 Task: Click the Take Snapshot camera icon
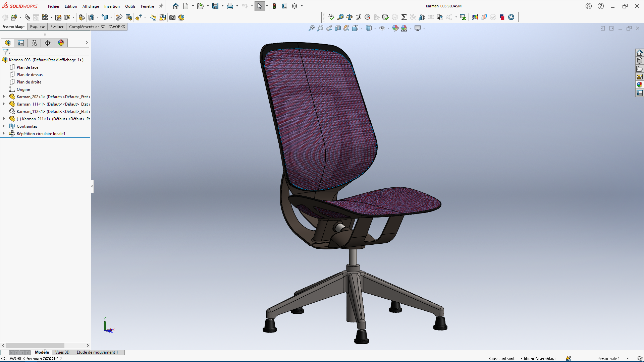point(172,17)
